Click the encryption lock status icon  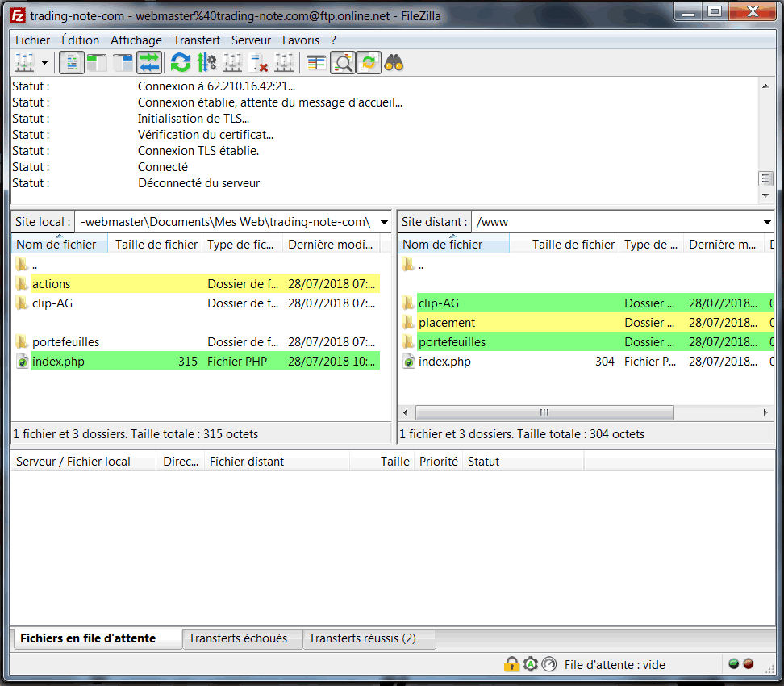(x=511, y=664)
